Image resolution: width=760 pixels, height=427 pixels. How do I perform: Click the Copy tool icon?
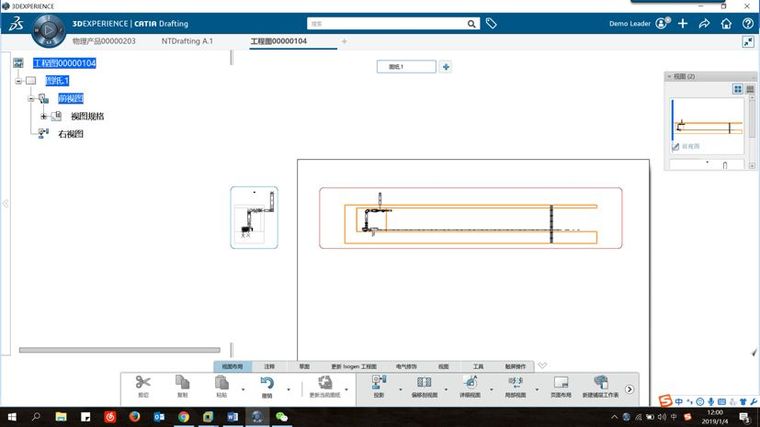pos(182,387)
